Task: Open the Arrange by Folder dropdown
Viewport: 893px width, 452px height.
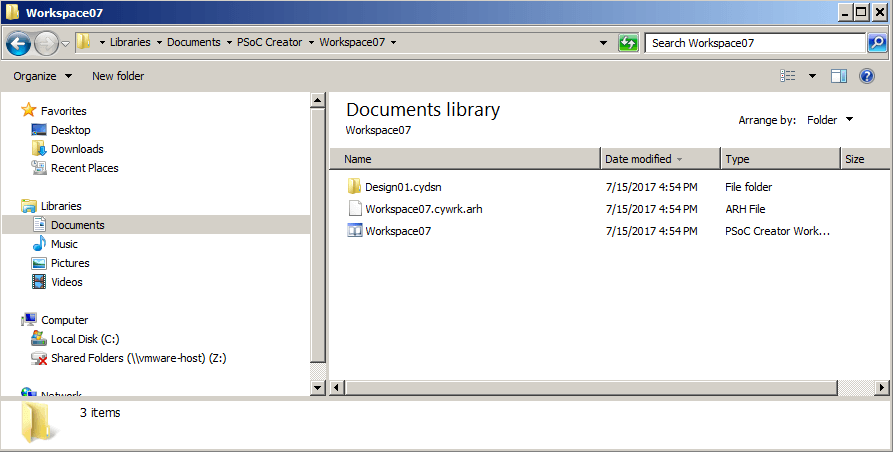Action: [x=830, y=120]
